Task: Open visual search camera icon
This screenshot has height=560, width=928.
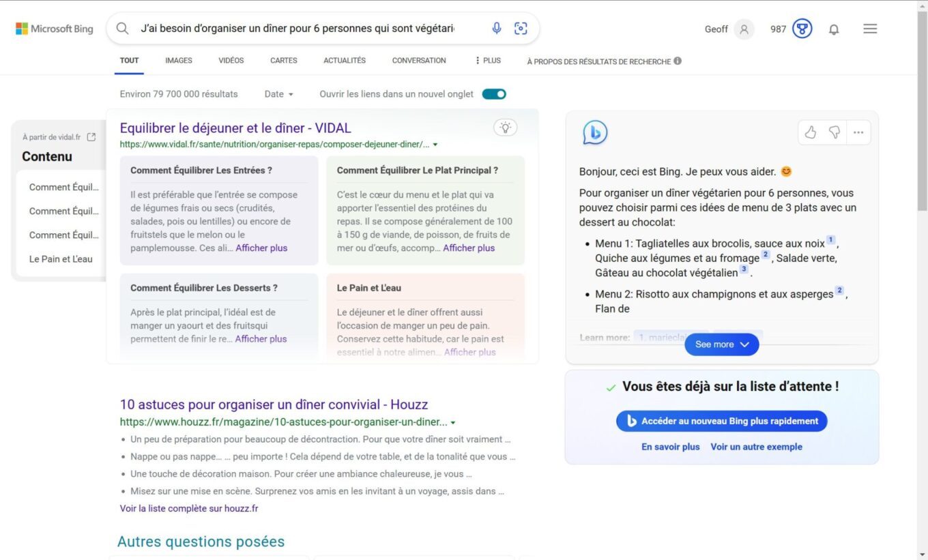Action: (521, 28)
